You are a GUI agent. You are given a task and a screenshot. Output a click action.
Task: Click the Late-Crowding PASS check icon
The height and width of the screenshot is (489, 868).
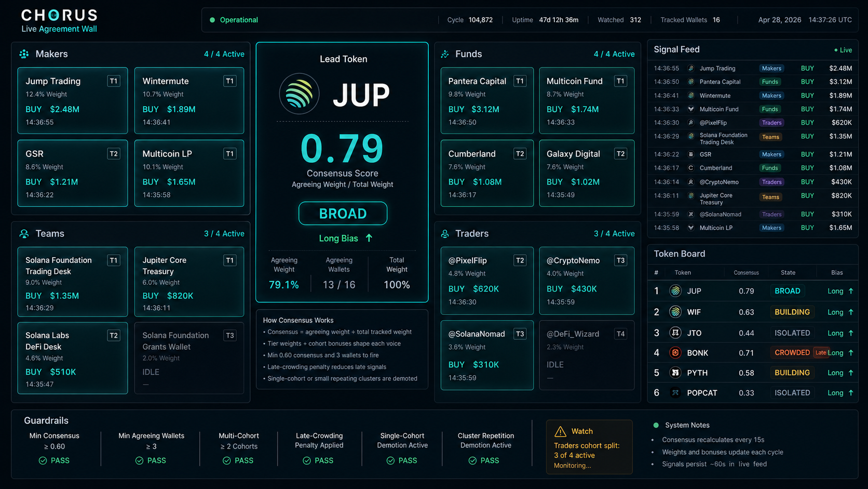point(307,460)
